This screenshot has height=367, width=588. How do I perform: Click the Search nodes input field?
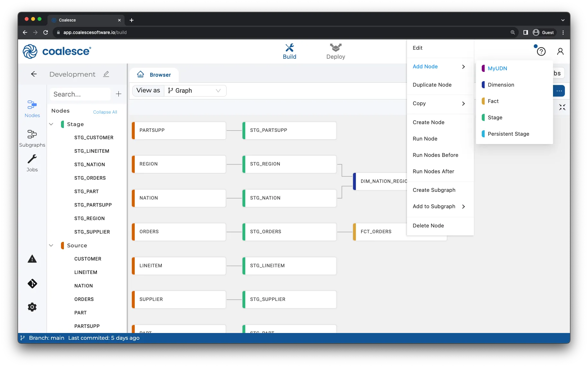click(x=80, y=94)
